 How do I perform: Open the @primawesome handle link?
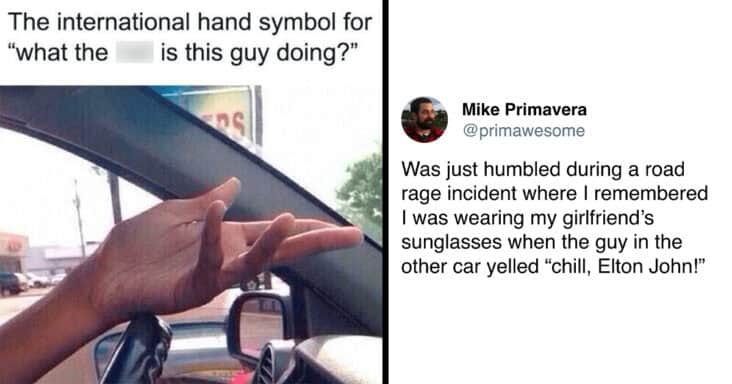click(523, 131)
